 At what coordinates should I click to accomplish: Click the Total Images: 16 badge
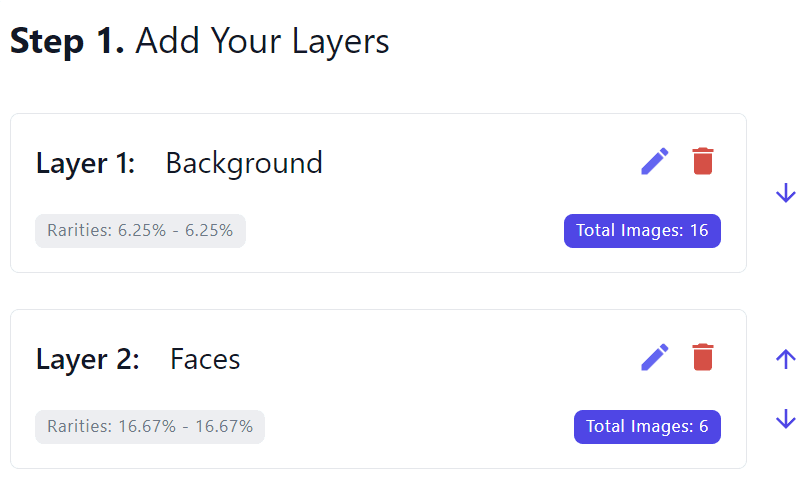click(642, 230)
